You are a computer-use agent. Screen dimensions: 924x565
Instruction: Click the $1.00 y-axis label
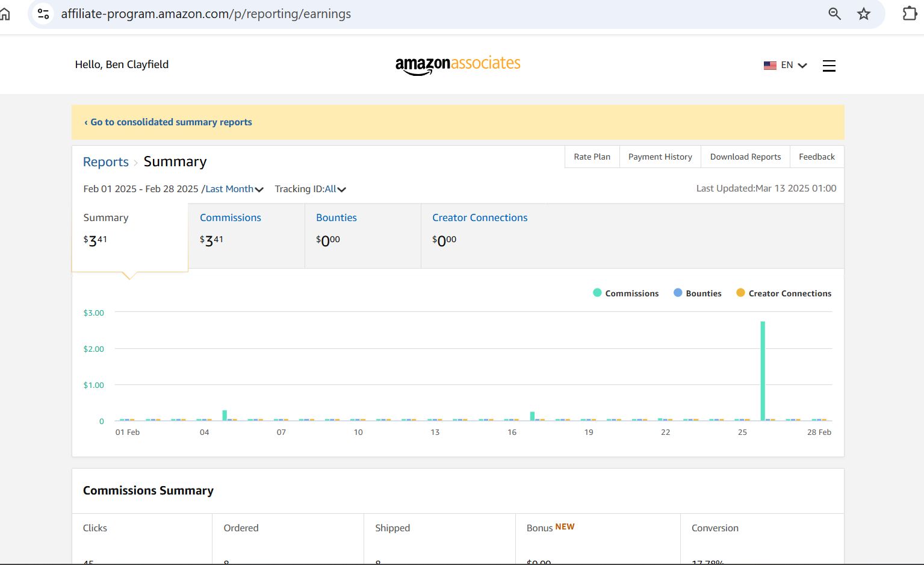[93, 385]
